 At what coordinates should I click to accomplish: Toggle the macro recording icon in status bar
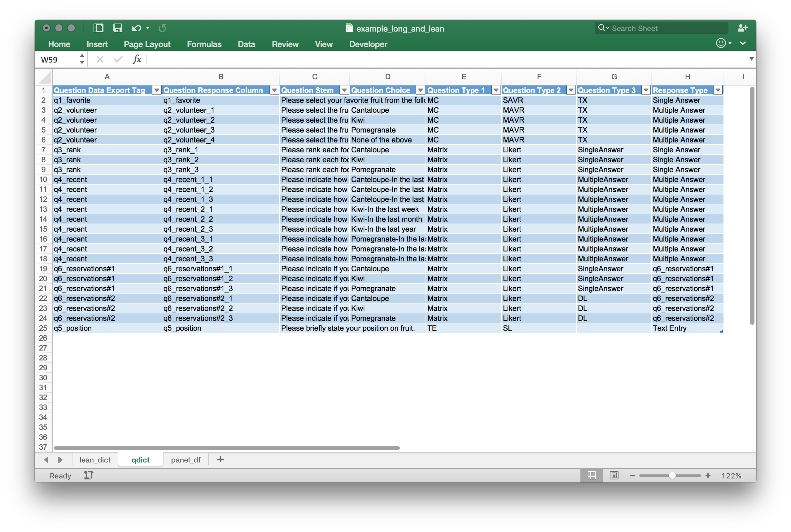coord(89,475)
